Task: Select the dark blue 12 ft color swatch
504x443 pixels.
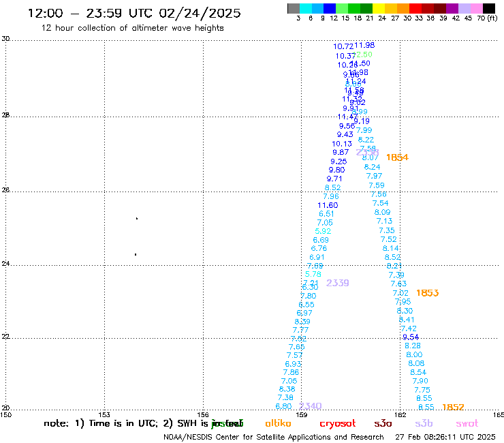Action: click(x=330, y=9)
